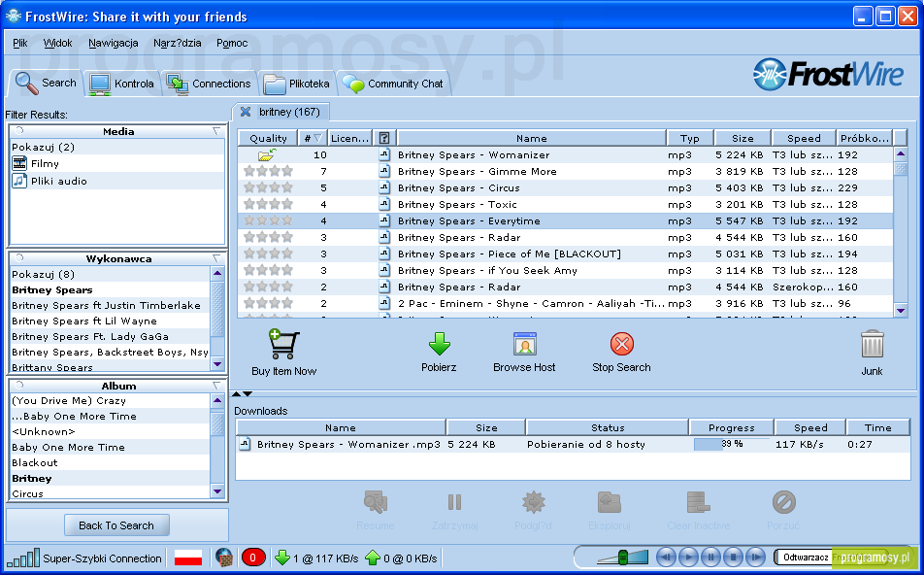Click the Eksploruj folder icon

pos(610,502)
